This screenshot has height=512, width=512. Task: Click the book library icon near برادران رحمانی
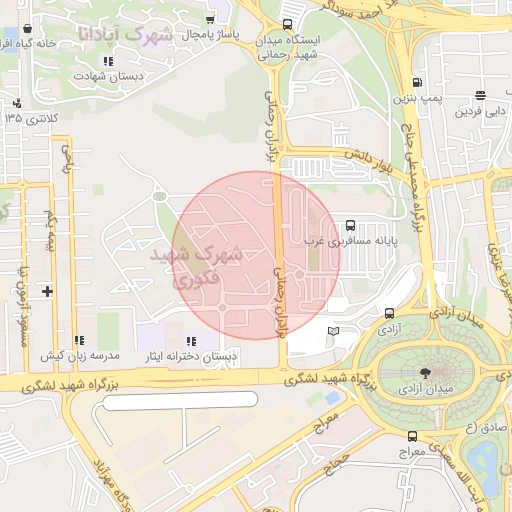333,331
